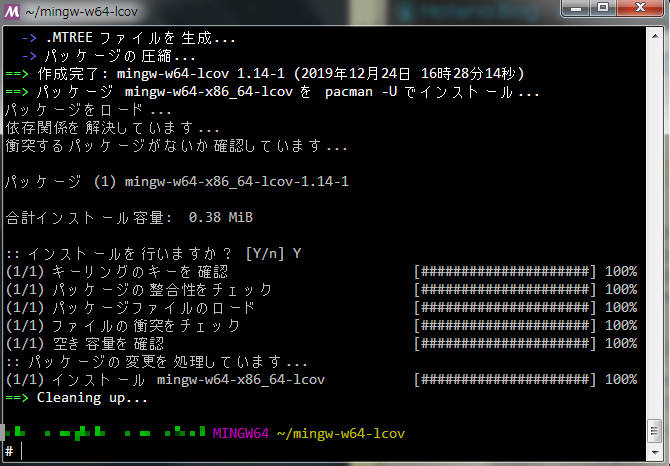
Task: Maximize the mingw-w64-lcov terminal window
Action: pos(602,8)
